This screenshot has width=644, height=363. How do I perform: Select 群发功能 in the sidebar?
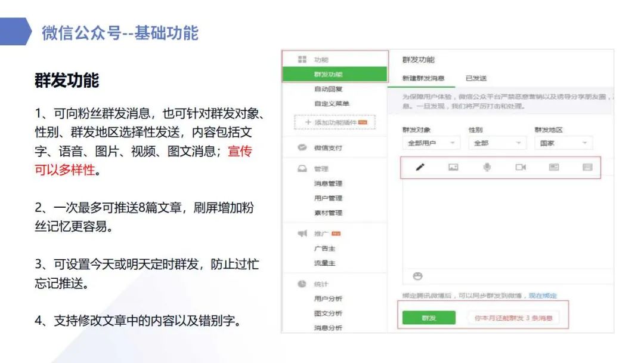click(335, 75)
